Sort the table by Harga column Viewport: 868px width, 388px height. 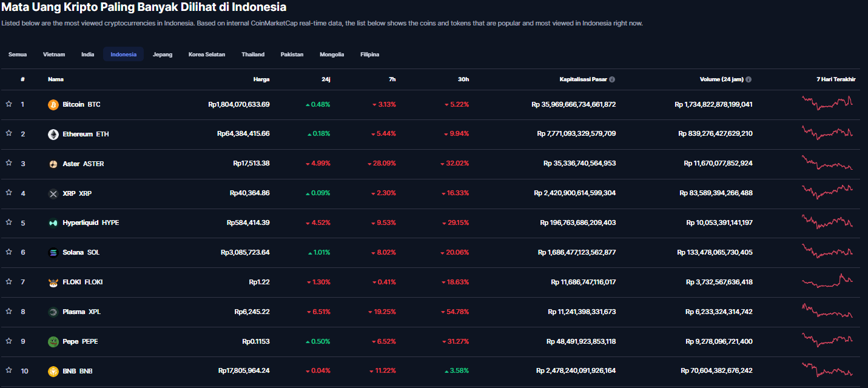pyautogui.click(x=261, y=79)
